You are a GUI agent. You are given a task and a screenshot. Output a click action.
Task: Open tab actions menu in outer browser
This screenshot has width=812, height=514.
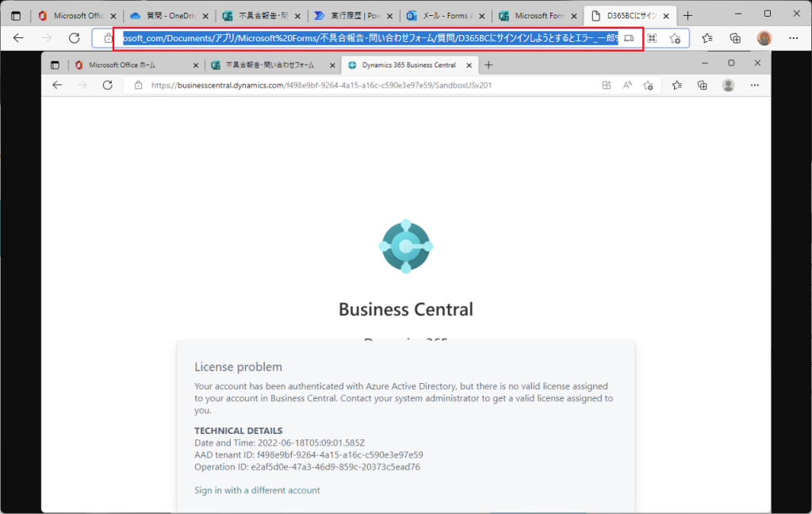click(x=16, y=16)
